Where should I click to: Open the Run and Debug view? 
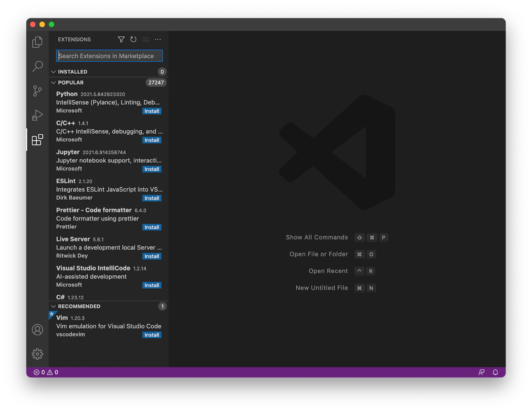coord(37,115)
